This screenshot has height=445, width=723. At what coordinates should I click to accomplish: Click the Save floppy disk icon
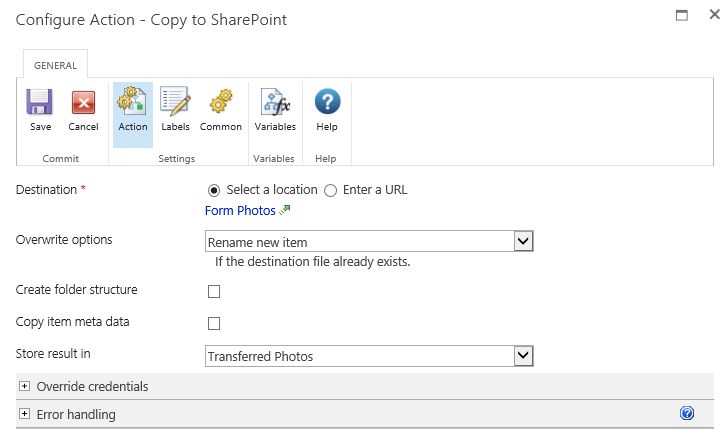coord(40,101)
